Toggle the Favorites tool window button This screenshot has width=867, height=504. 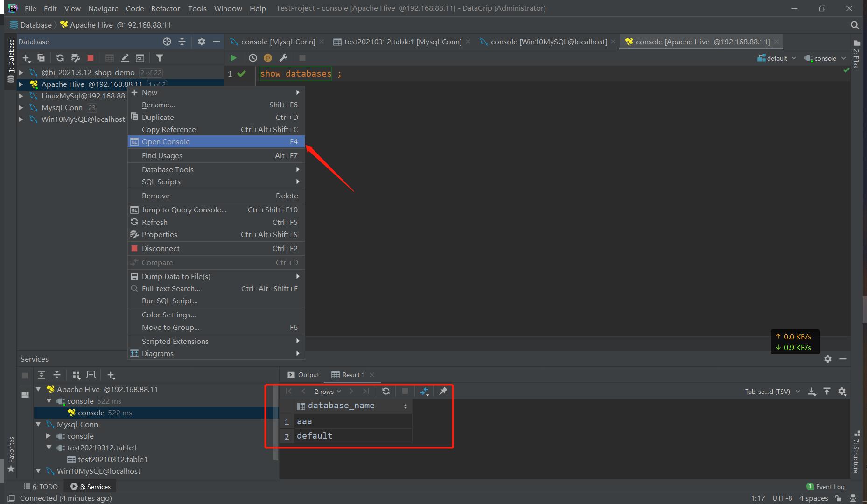(11, 454)
